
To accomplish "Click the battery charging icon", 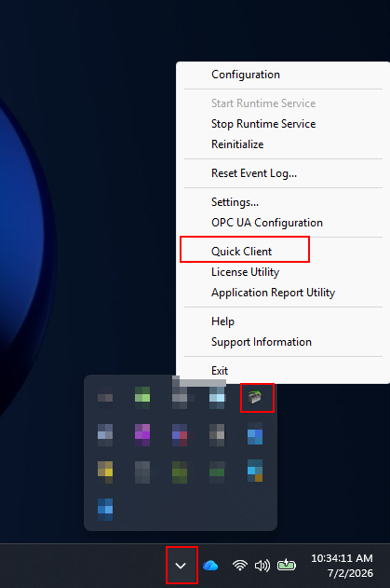I will [287, 565].
